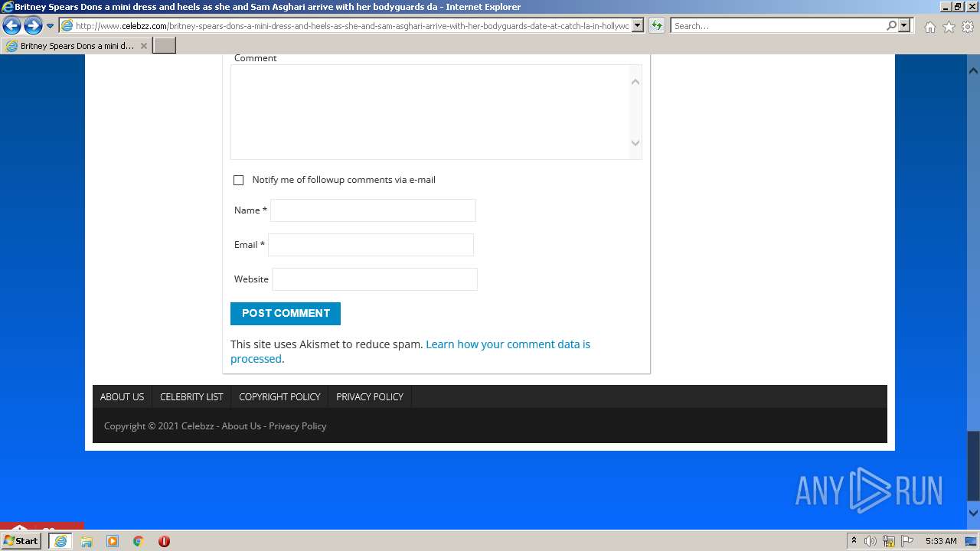Viewport: 980px width, 551px height.
Task: Open the red Opera taskbar icon
Action: tap(164, 541)
